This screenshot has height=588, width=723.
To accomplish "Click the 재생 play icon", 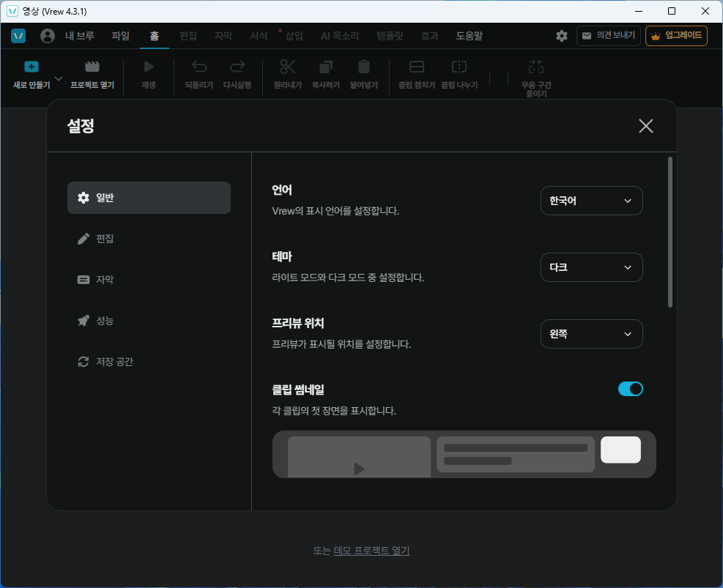I will click(149, 67).
